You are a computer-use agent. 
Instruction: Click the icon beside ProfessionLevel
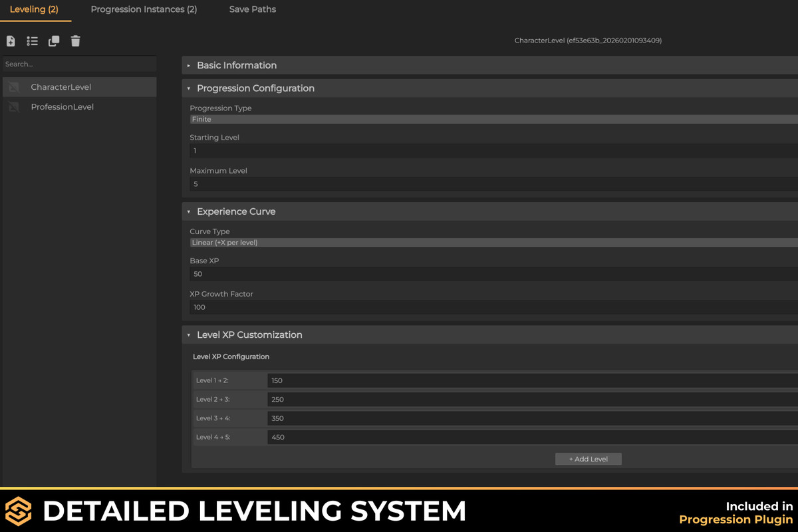pos(14,107)
